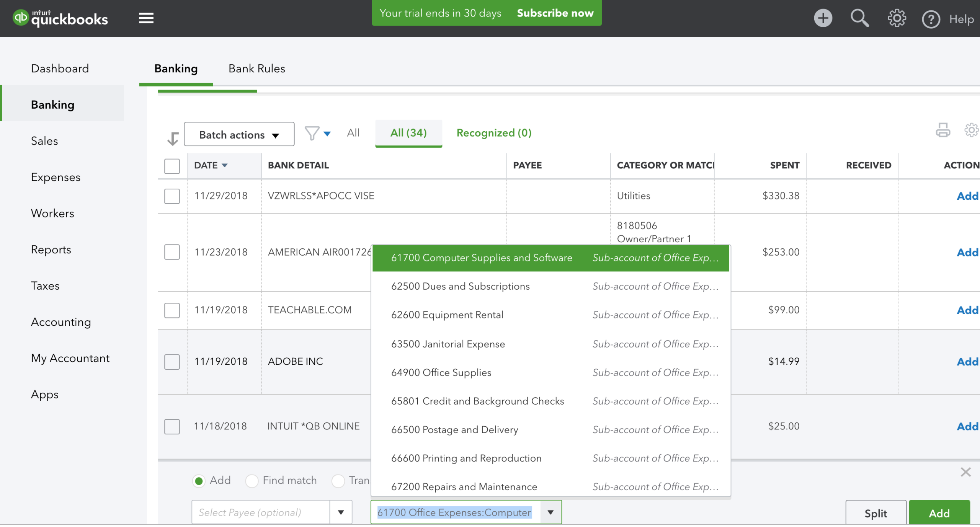Select the checkbox for the VZWRLSS transaction
The width and height of the screenshot is (980, 527).
[x=171, y=196]
